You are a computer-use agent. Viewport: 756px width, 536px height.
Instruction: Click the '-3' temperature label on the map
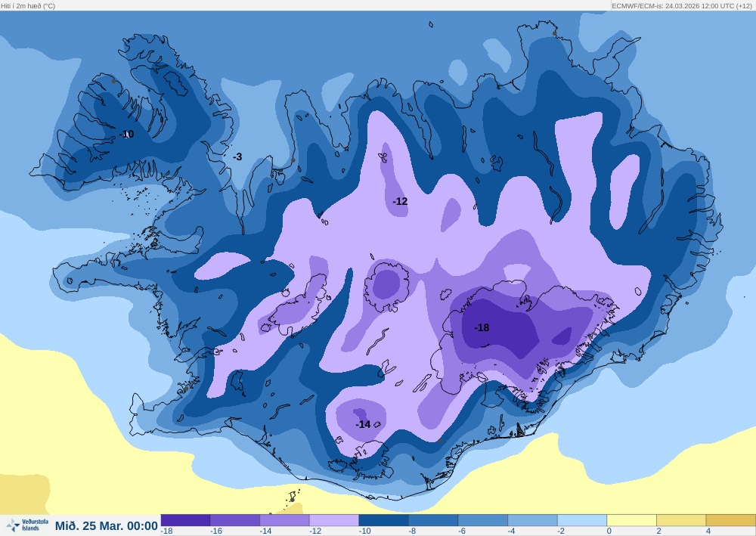click(237, 156)
